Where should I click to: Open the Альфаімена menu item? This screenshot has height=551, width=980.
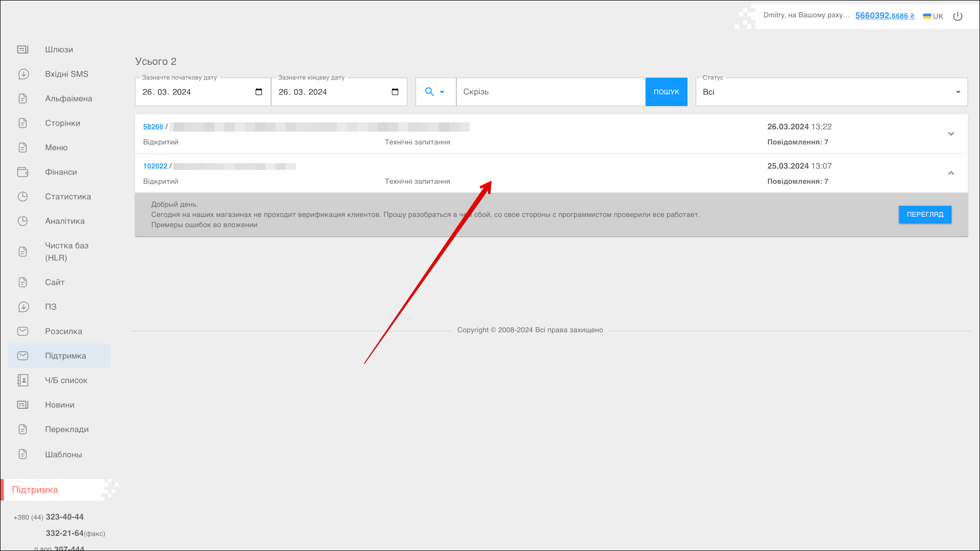[x=68, y=98]
